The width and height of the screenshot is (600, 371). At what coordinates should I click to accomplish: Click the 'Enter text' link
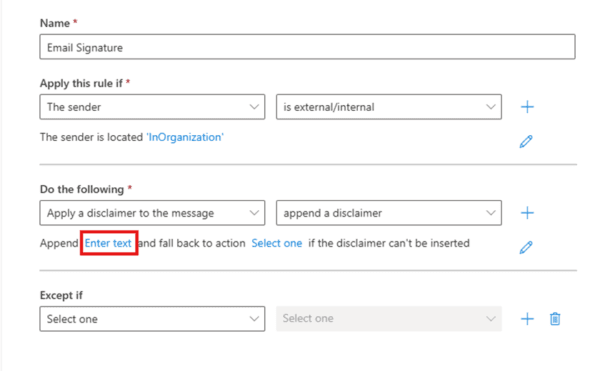[x=108, y=243]
